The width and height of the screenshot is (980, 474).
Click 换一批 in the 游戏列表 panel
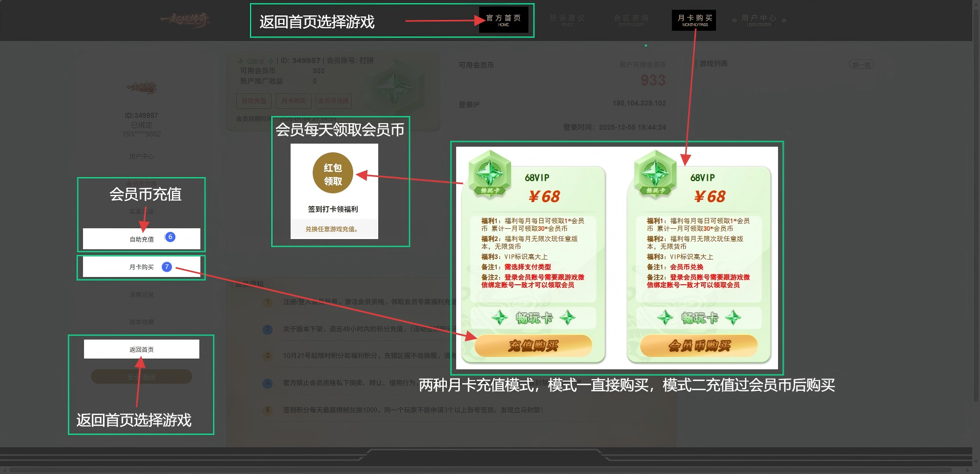[862, 64]
